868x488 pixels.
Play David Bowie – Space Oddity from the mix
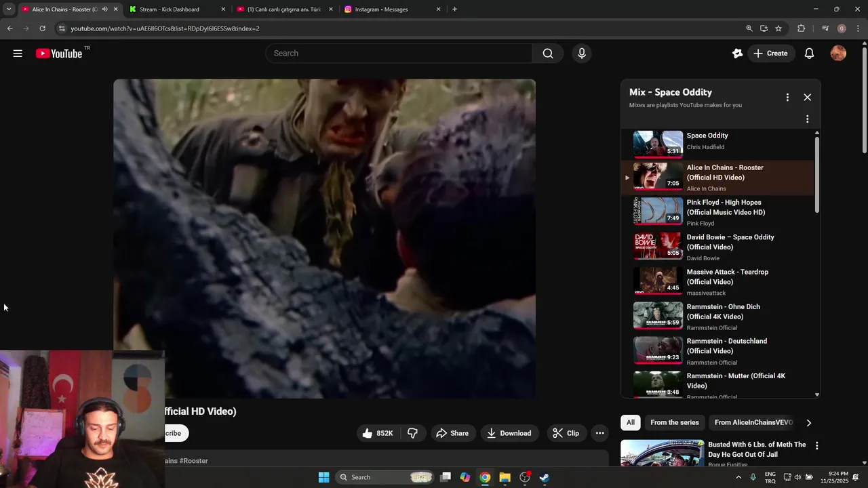(x=719, y=247)
